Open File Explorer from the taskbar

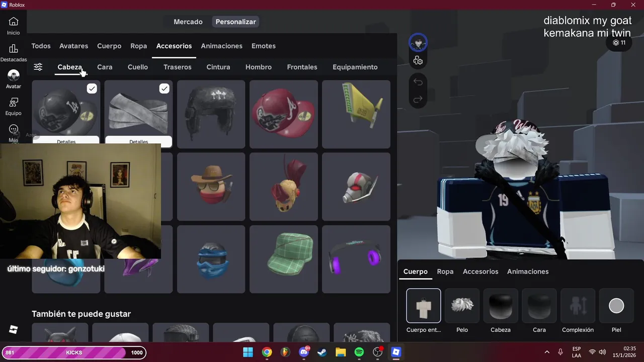pos(341,352)
